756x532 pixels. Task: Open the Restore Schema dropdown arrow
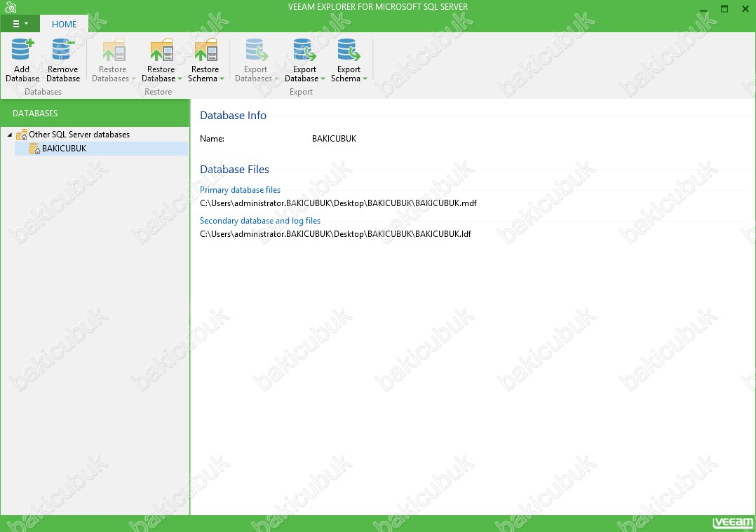click(x=222, y=79)
